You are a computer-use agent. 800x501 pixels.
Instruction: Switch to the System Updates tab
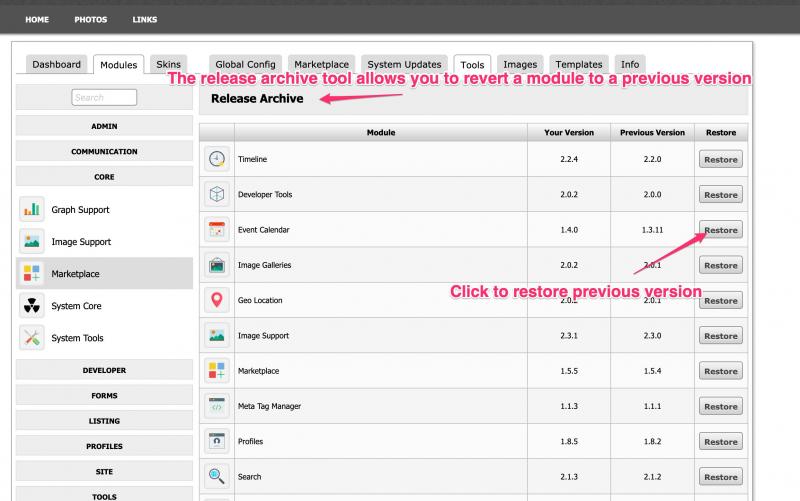404,64
